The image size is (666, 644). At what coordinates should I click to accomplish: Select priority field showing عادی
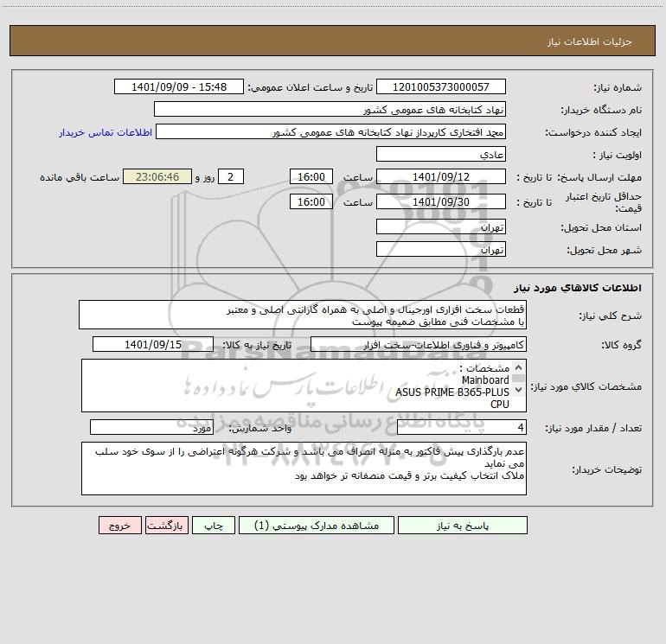click(441, 155)
